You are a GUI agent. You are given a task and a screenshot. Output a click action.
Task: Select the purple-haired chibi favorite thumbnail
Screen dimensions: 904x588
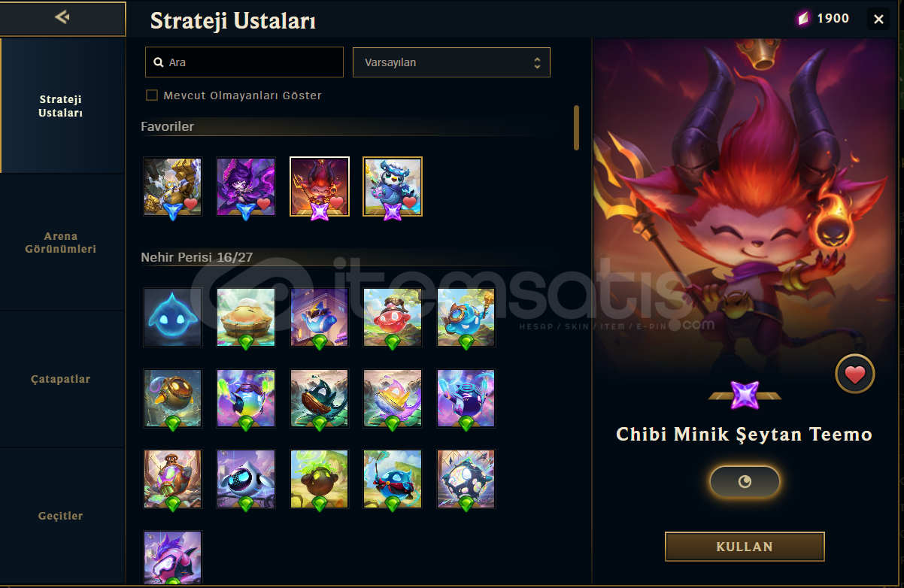(x=246, y=186)
